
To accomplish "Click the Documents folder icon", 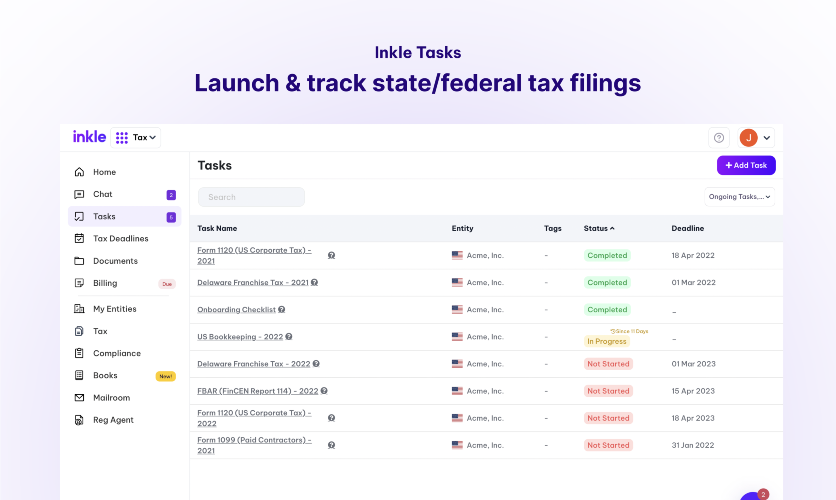I will 79,261.
